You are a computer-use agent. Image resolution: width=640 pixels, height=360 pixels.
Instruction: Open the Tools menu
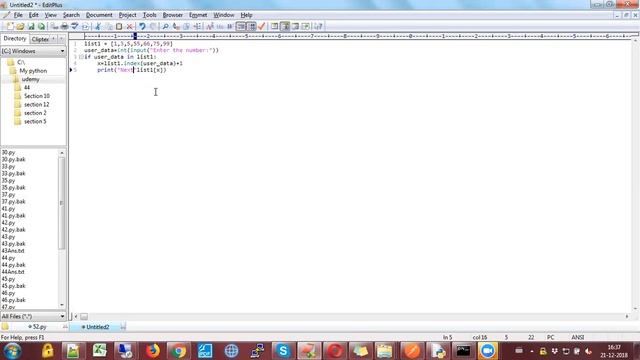[x=149, y=15]
